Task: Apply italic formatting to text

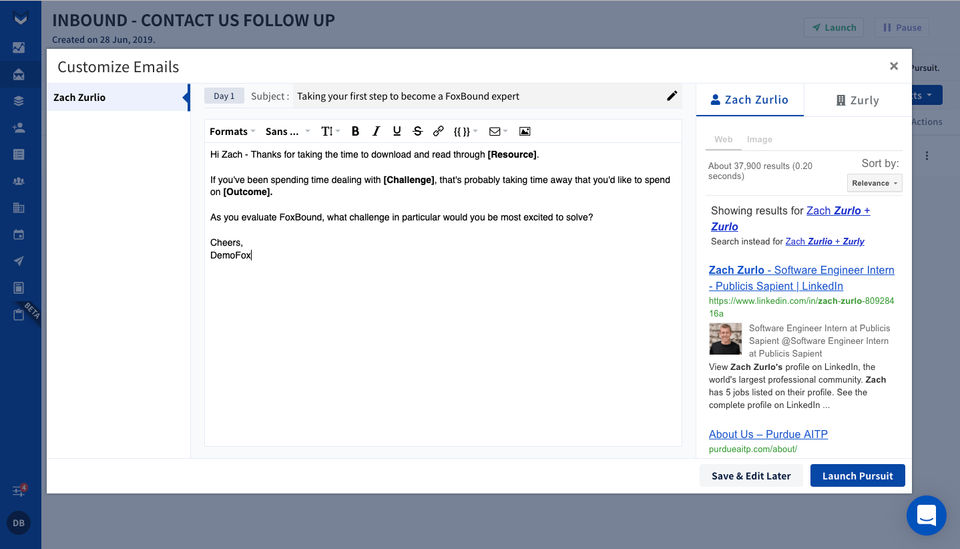Action: pos(376,131)
